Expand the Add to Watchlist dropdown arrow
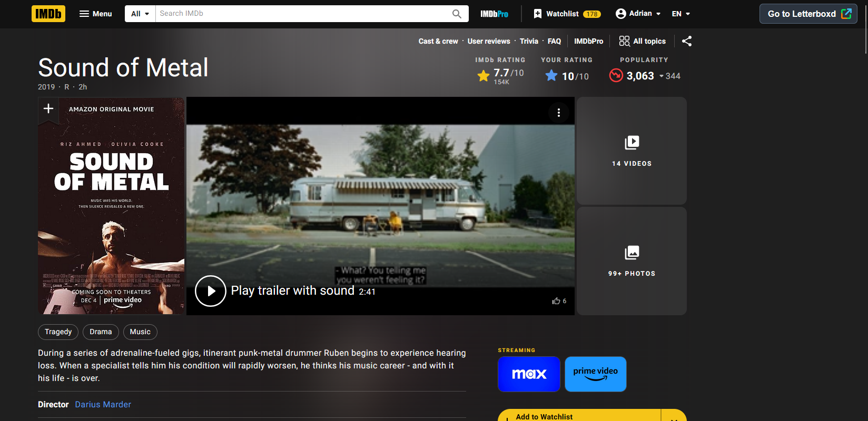Viewport: 868px width, 421px height. pos(674,416)
